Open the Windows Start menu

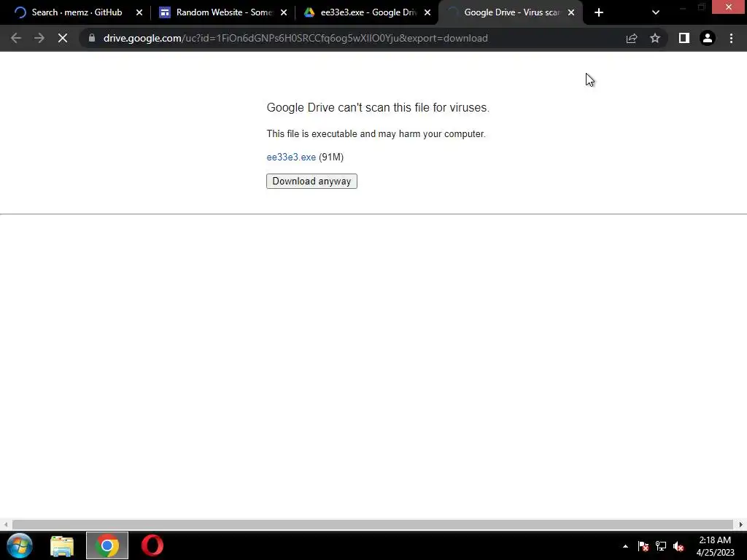(20, 545)
